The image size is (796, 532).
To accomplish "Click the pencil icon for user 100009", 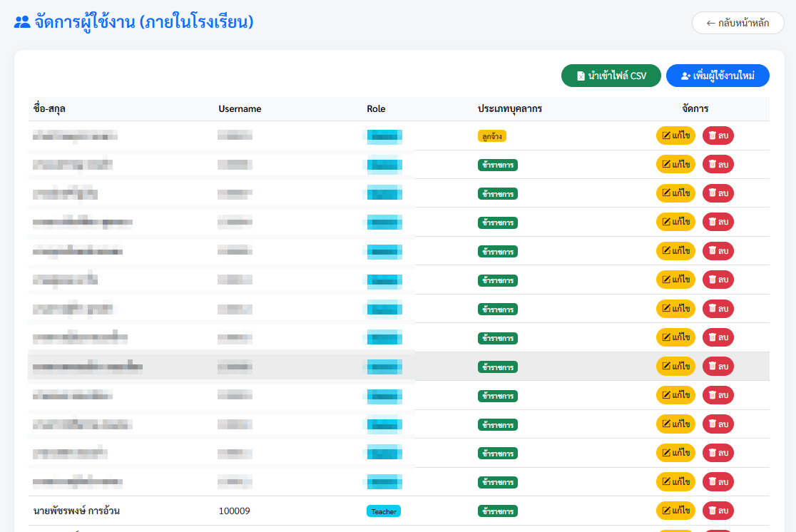I will pyautogui.click(x=666, y=511).
